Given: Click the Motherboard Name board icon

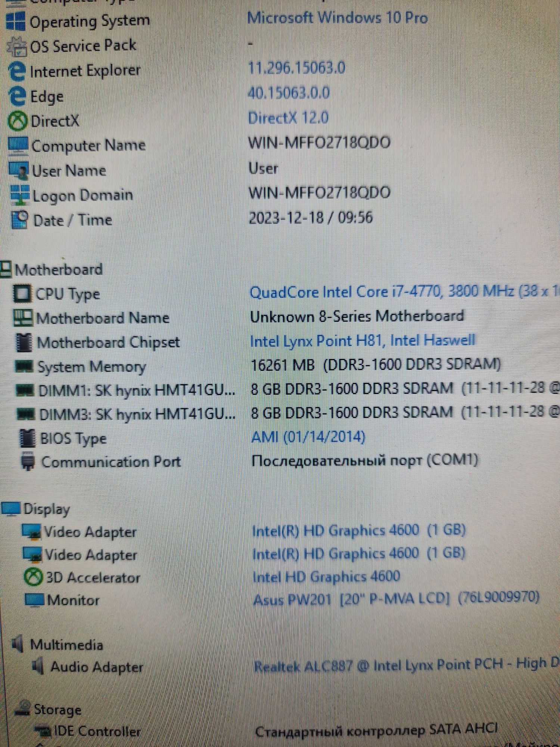Looking at the screenshot, I should (23, 318).
